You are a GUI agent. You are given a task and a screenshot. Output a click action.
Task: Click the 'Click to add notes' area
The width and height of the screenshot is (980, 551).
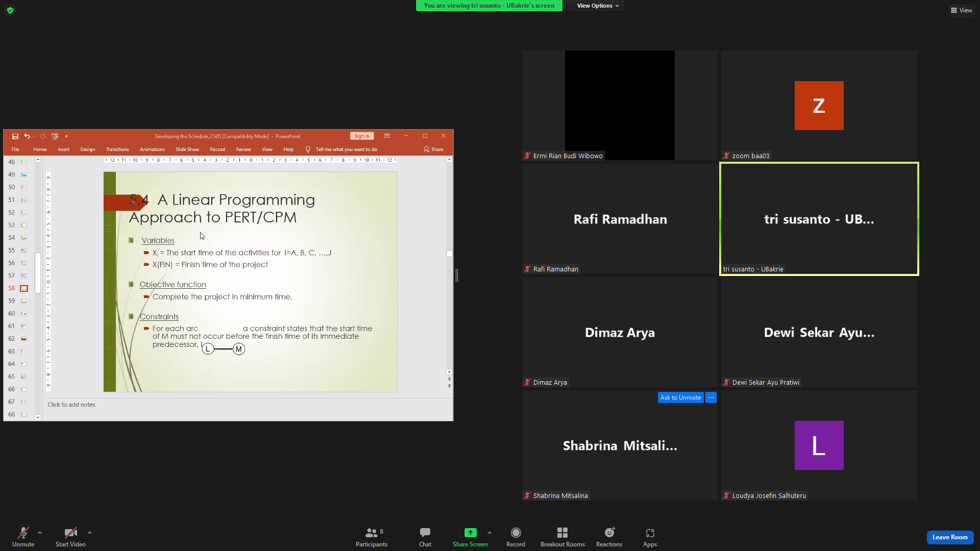tap(248, 405)
